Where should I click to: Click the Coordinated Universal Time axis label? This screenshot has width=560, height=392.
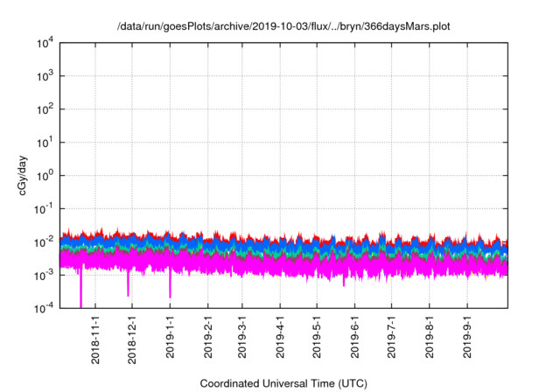(283, 383)
